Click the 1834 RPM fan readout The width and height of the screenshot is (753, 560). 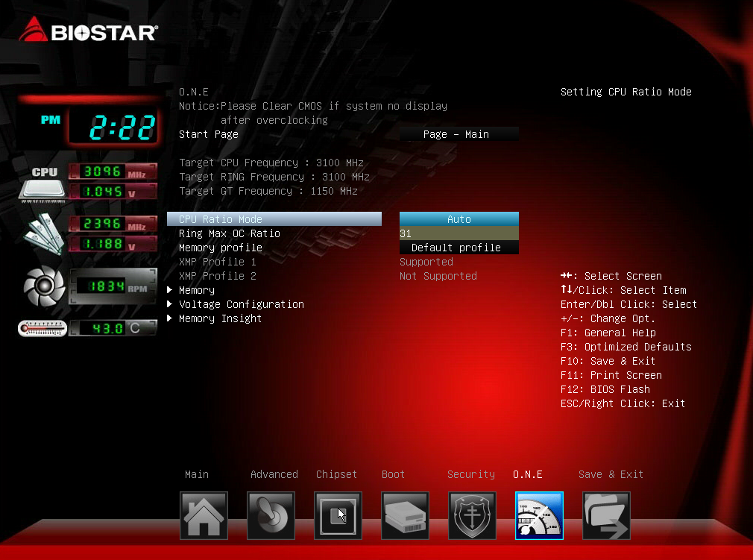113,287
